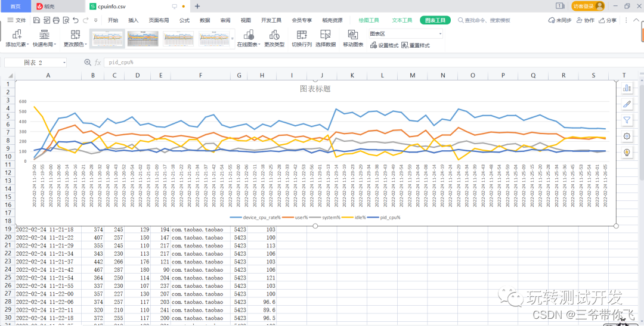644x326 pixels.
Task: Open the chart settings gear icon
Action: pyautogui.click(x=627, y=136)
